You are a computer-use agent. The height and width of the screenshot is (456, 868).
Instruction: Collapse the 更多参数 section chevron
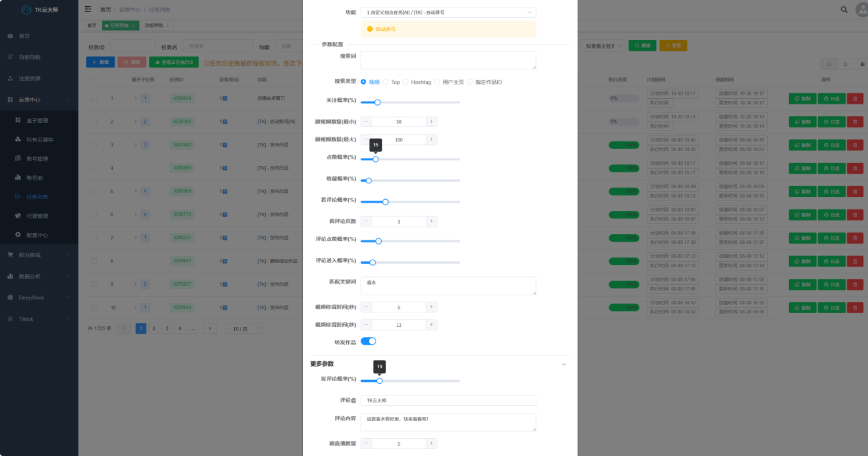coord(564,365)
